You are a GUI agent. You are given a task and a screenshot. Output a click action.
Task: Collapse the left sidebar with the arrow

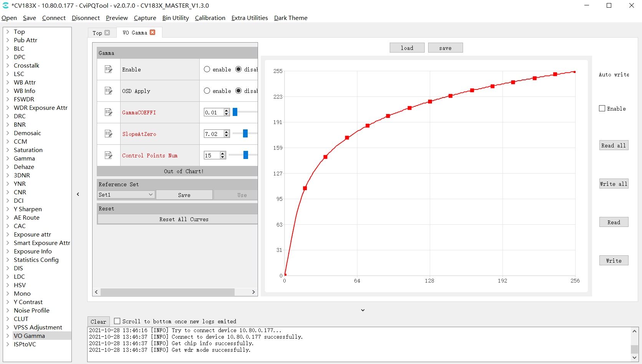click(x=78, y=194)
